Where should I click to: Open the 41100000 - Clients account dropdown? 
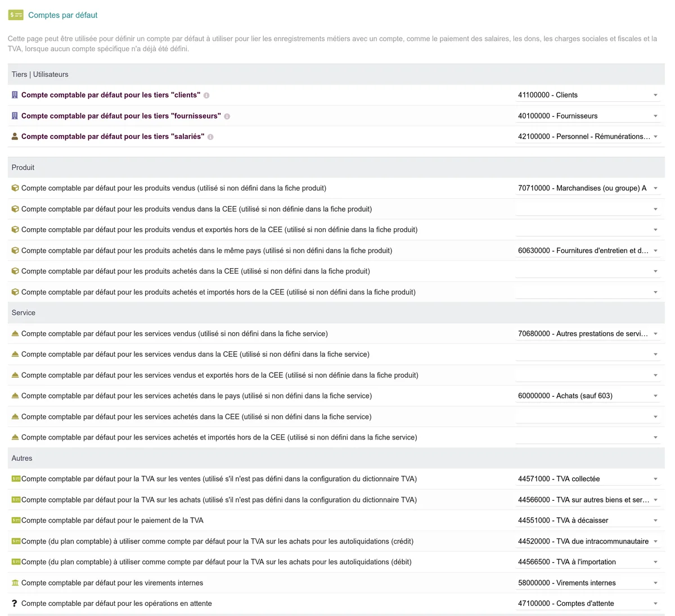(x=588, y=95)
